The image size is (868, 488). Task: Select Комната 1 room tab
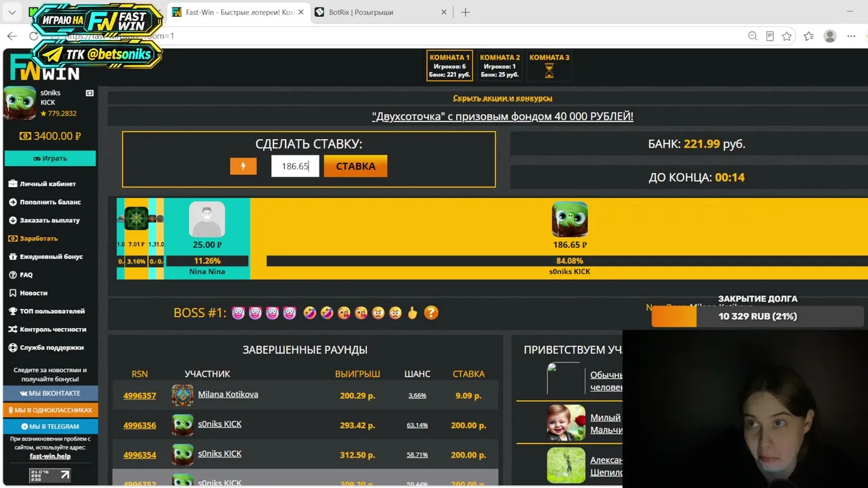(450, 66)
